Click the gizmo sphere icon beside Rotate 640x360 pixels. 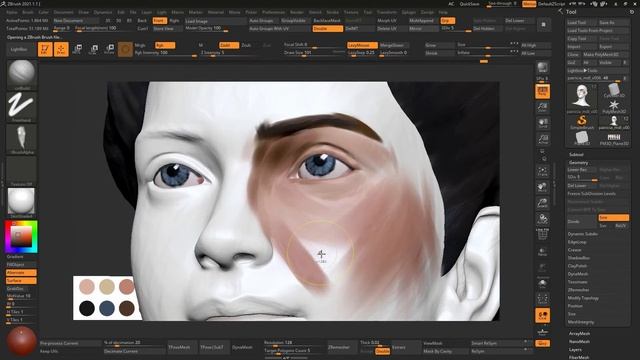pos(125,49)
